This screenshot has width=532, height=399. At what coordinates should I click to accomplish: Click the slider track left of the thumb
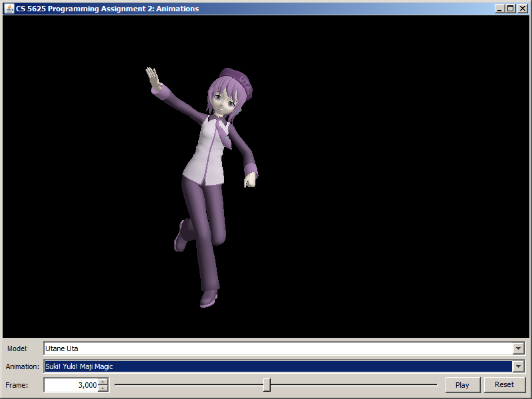[x=186, y=384]
